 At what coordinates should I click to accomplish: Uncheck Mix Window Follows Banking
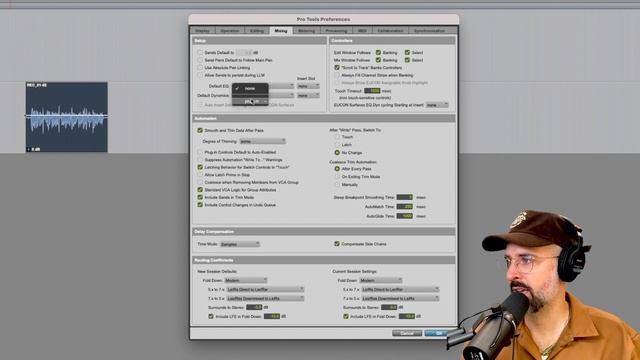[378, 60]
